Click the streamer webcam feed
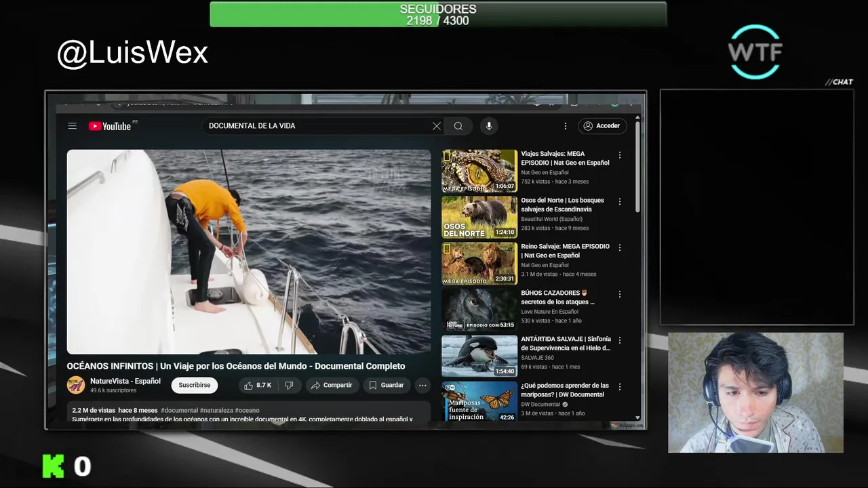 [755, 392]
